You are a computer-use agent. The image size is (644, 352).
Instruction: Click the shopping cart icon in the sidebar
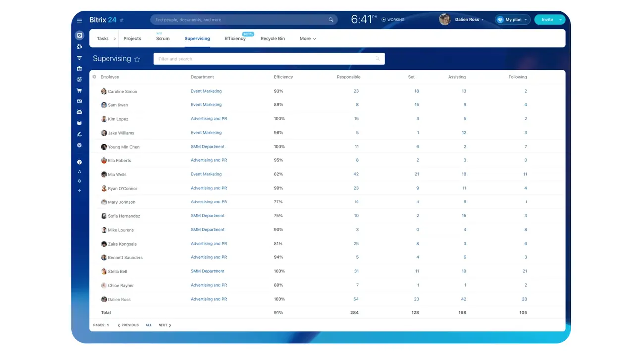click(79, 90)
